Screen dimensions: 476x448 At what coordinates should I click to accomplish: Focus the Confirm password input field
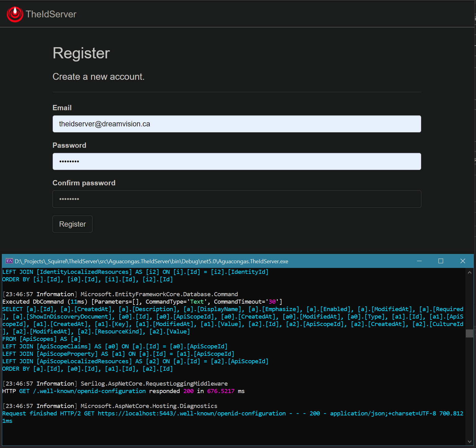click(x=237, y=199)
